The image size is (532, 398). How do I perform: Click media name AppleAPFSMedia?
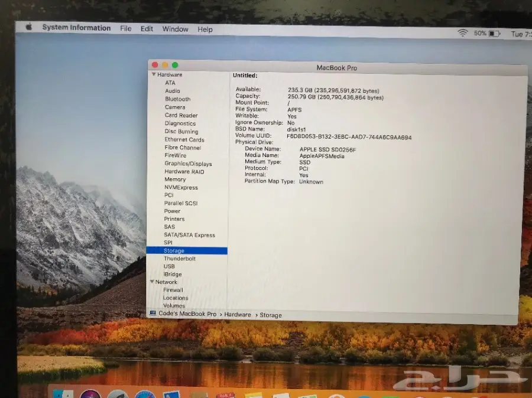pyautogui.click(x=322, y=156)
